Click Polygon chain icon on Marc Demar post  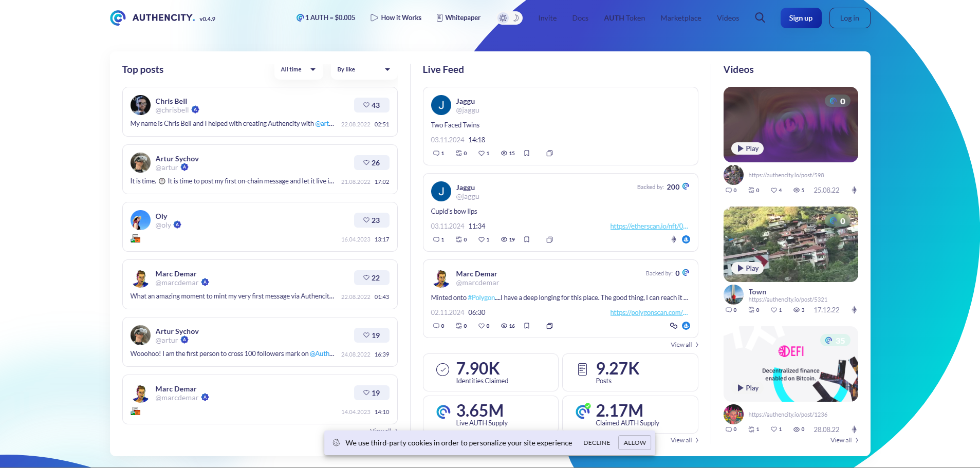[674, 326]
